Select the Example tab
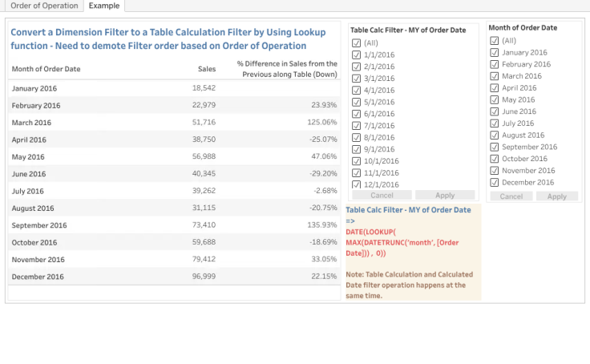590x364 pixels. 104,6
